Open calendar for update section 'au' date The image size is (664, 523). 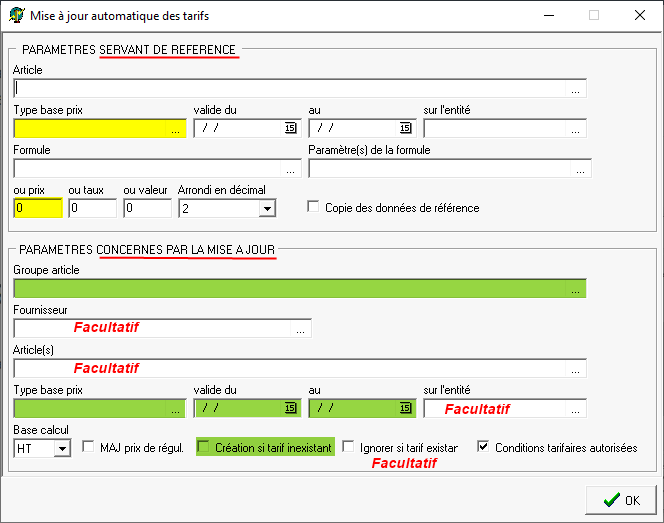tap(405, 408)
